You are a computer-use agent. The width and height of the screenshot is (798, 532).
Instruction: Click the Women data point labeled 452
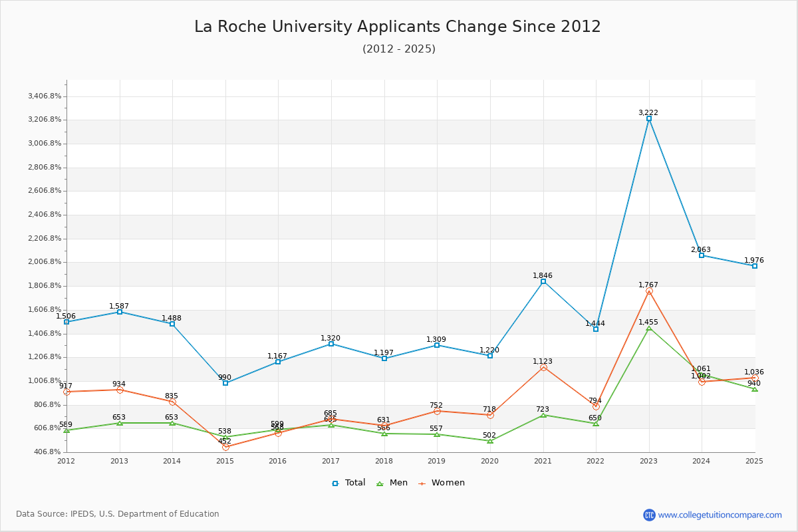click(x=225, y=447)
